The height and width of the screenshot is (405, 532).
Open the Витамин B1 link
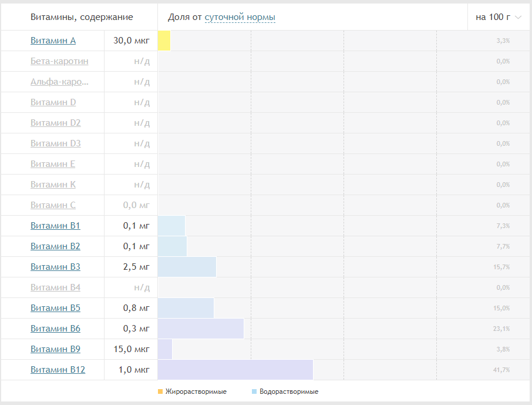pos(55,226)
